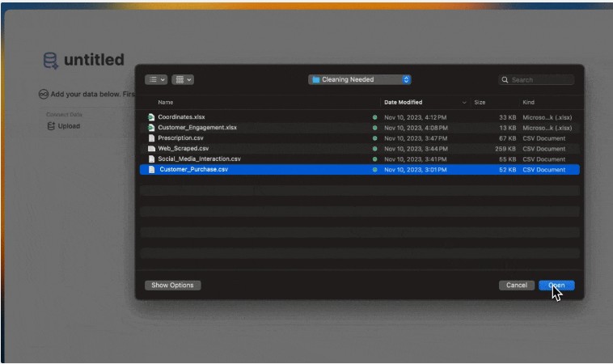Open the list view options dropdown
This screenshot has height=364, width=613.
156,80
